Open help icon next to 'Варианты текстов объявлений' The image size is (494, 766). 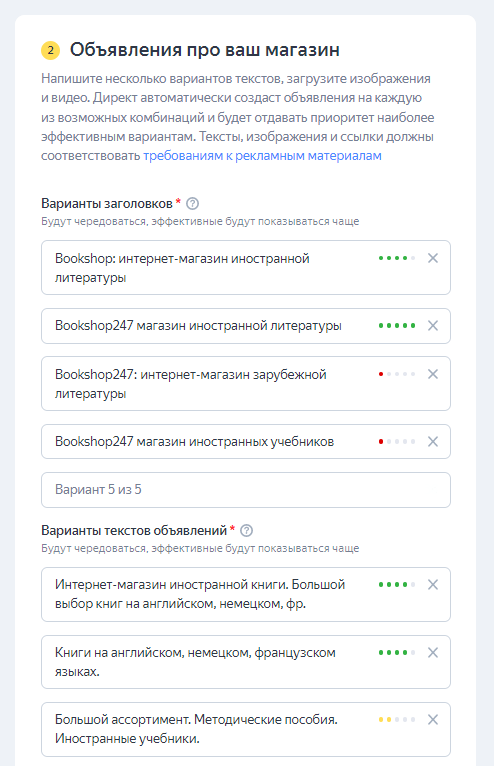247,531
